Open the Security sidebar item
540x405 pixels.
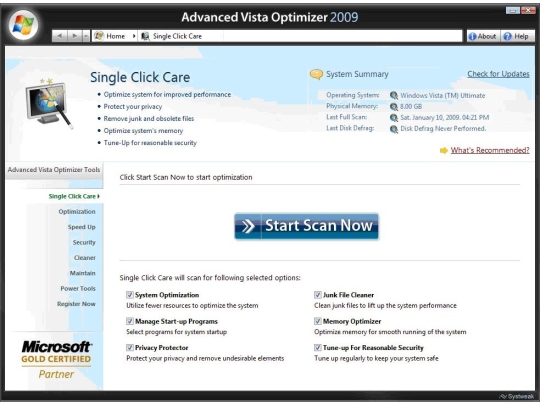click(84, 242)
